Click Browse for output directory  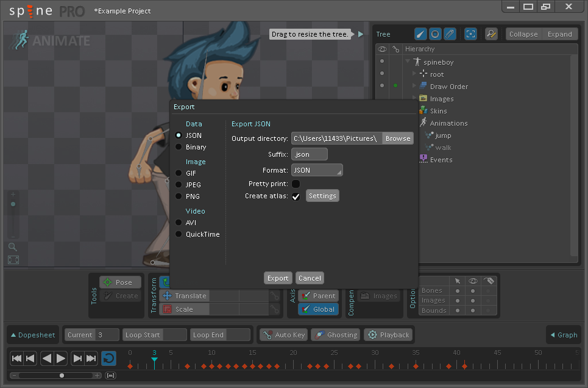(397, 138)
